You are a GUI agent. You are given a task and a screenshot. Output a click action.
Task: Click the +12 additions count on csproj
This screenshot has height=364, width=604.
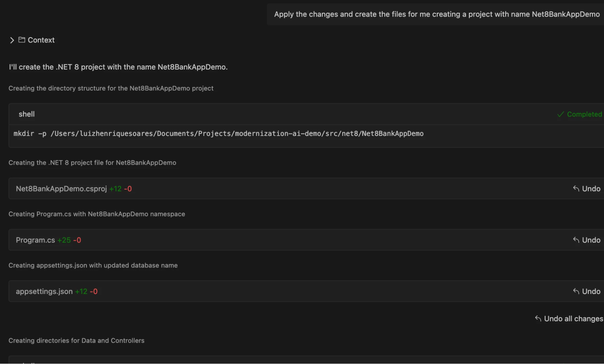[x=115, y=189]
